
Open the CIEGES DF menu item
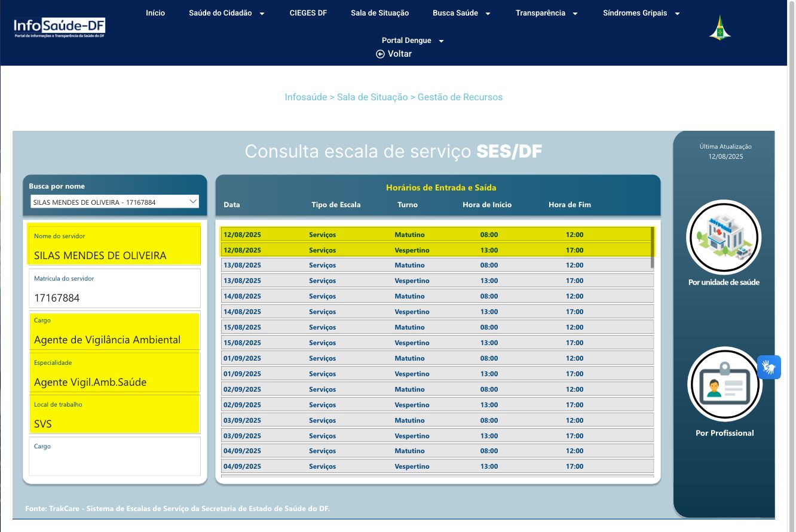308,13
